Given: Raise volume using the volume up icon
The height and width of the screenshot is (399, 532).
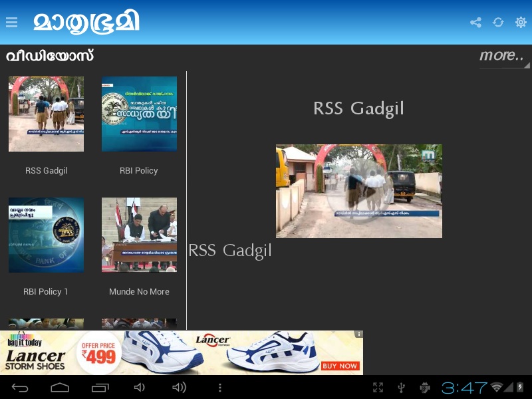Looking at the screenshot, I should click(x=179, y=388).
